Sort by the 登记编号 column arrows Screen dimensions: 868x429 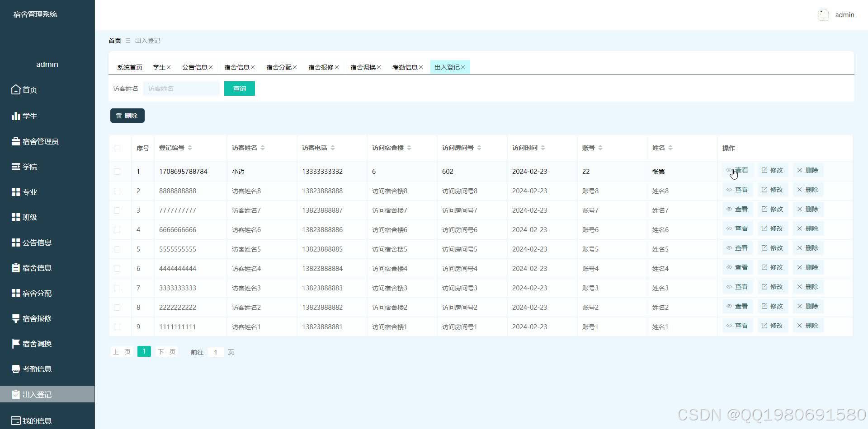click(x=190, y=148)
